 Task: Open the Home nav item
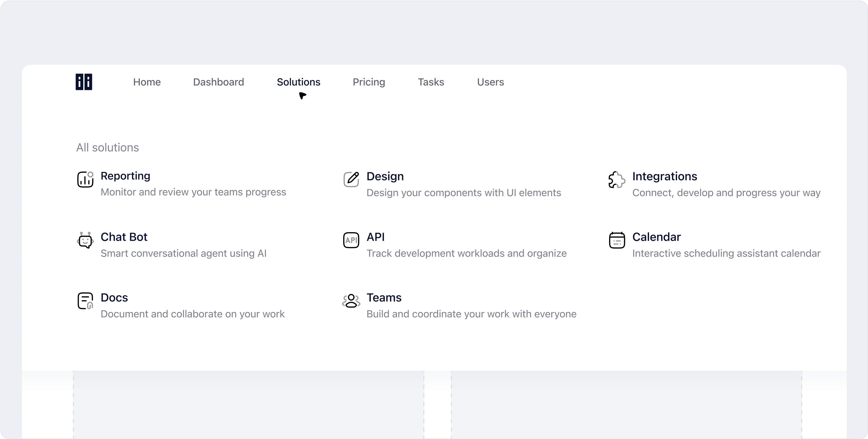tap(147, 82)
